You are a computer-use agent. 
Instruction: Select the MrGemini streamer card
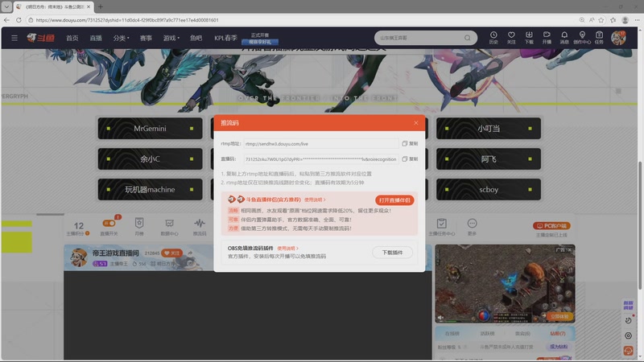click(150, 129)
